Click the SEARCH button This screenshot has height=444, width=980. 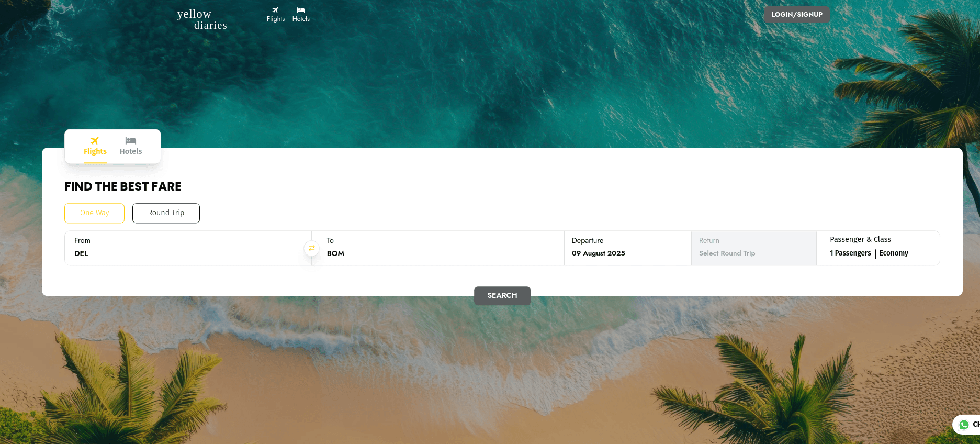[x=502, y=296]
